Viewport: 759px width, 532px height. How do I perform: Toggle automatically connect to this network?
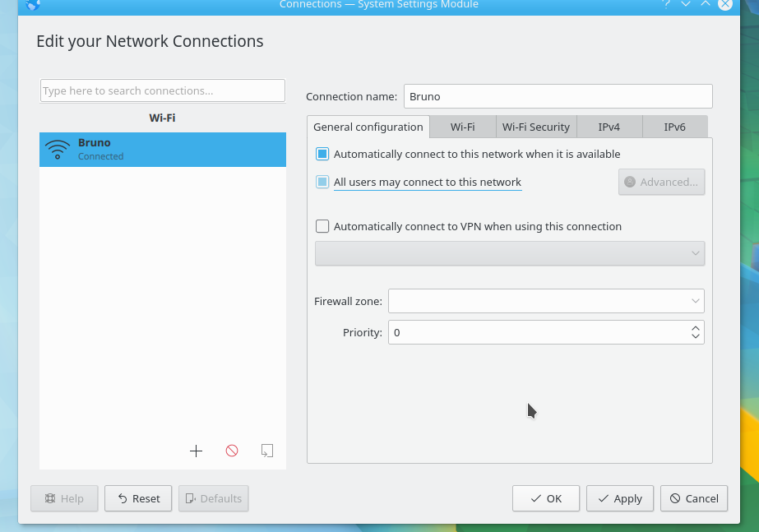pos(323,154)
